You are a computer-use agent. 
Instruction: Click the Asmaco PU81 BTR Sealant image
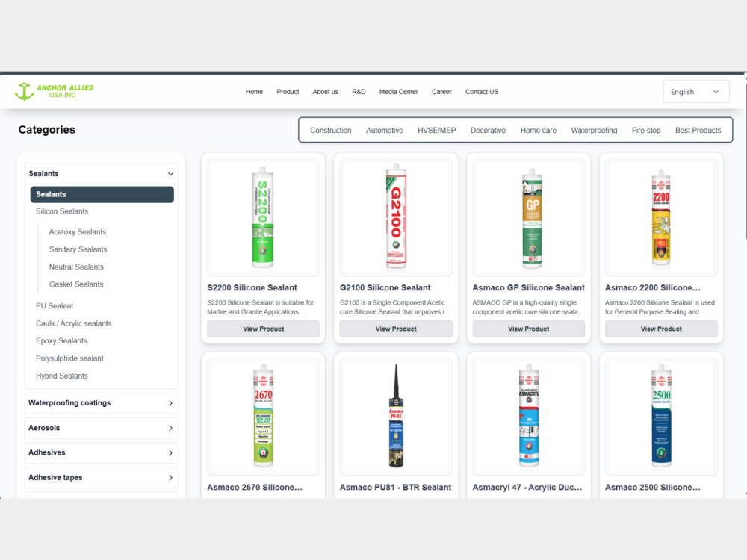[396, 417]
